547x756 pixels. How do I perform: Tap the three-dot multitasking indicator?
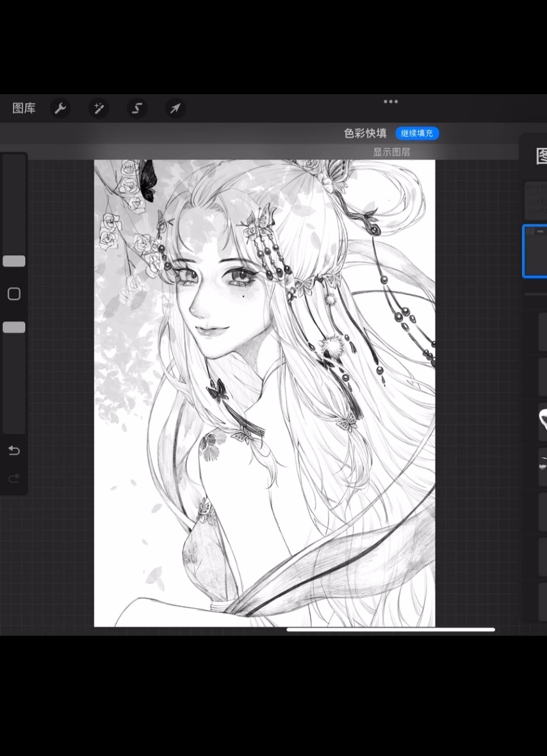(x=391, y=101)
